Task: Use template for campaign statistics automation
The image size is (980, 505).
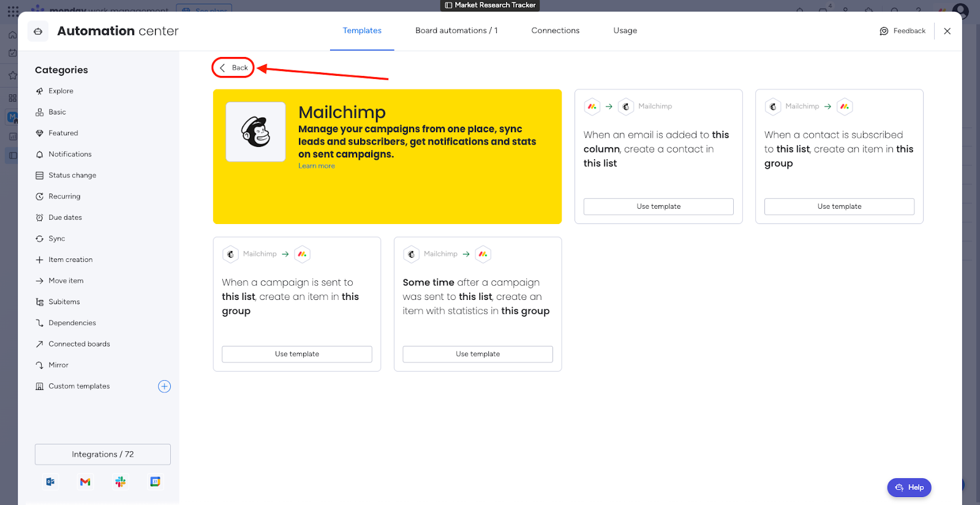Action: [478, 354]
